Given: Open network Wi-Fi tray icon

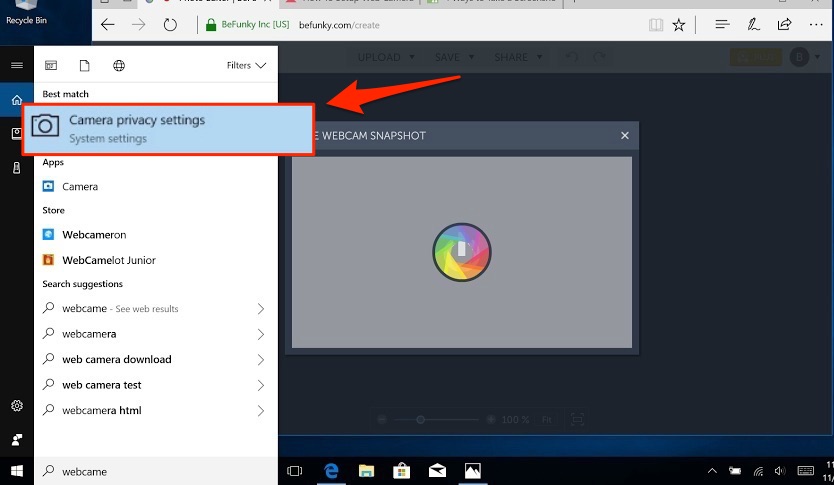Looking at the screenshot, I should pyautogui.click(x=758, y=471).
